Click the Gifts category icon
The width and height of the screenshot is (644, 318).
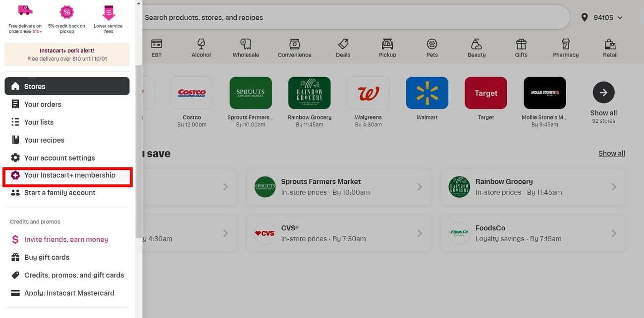coord(521,47)
